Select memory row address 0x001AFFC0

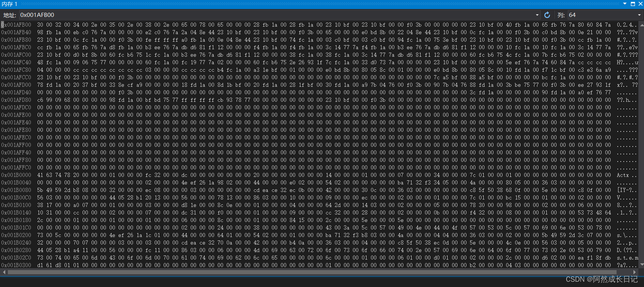click(x=16, y=168)
